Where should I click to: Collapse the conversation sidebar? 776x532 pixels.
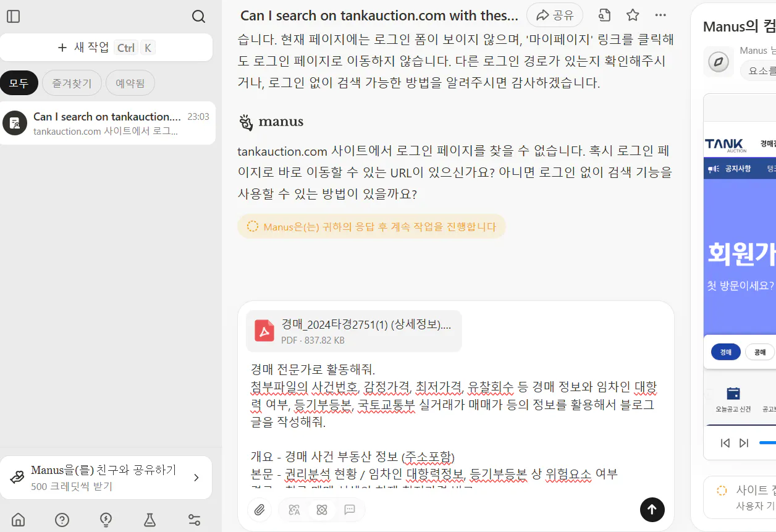14,17
